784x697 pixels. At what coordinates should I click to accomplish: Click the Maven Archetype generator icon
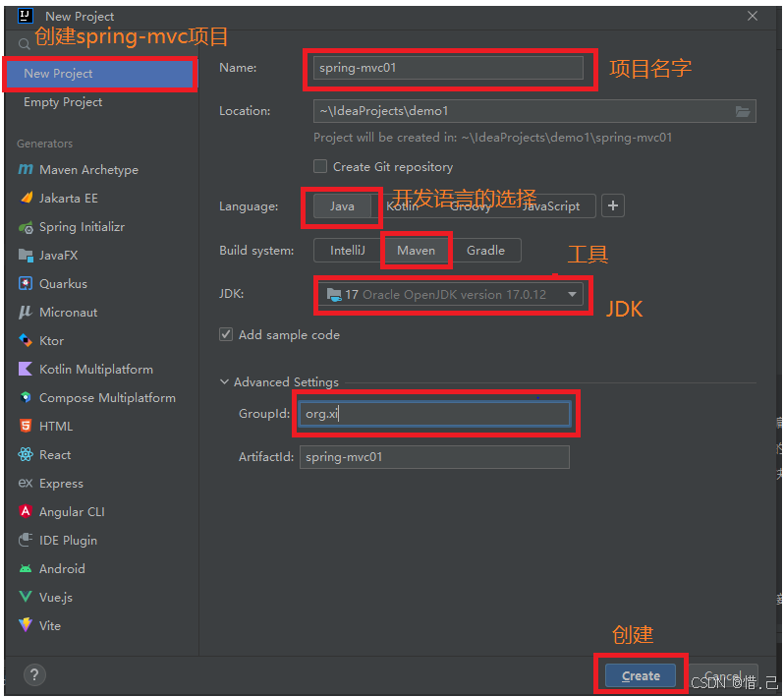(26, 170)
